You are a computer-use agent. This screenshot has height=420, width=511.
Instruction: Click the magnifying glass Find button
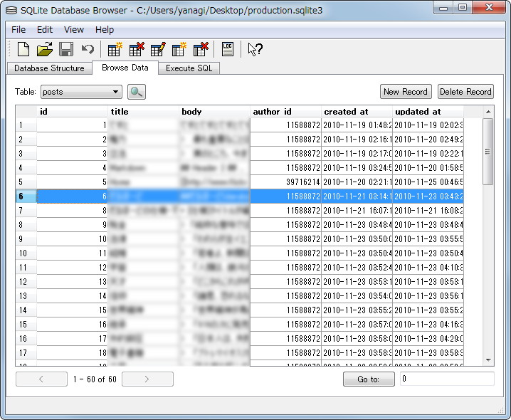pyautogui.click(x=136, y=92)
